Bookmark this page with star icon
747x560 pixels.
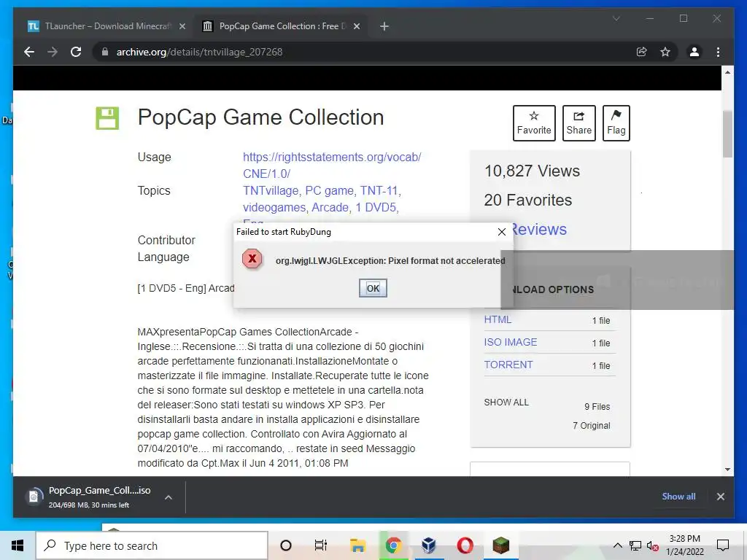665,52
